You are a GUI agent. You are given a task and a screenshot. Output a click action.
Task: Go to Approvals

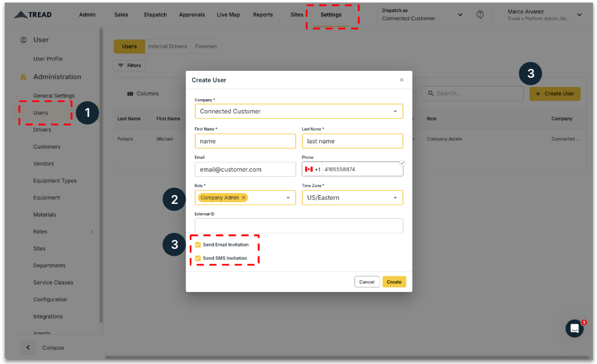(x=192, y=15)
